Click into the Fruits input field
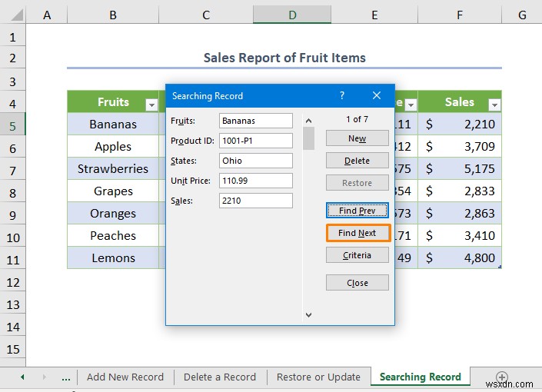The height and width of the screenshot is (392, 542). 256,121
